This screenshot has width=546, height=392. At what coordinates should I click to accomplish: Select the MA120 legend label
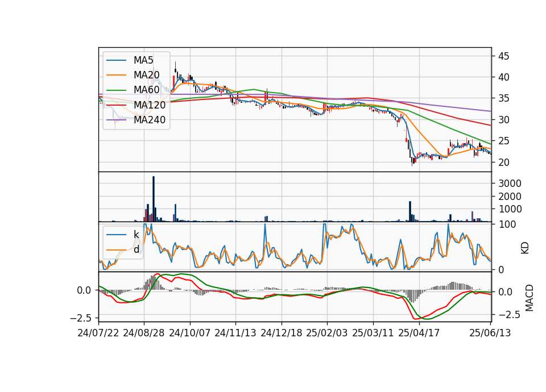[150, 105]
